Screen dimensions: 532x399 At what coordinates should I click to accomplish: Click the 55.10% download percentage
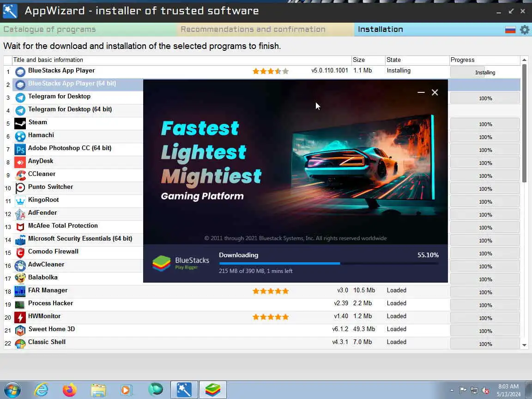pos(428,255)
